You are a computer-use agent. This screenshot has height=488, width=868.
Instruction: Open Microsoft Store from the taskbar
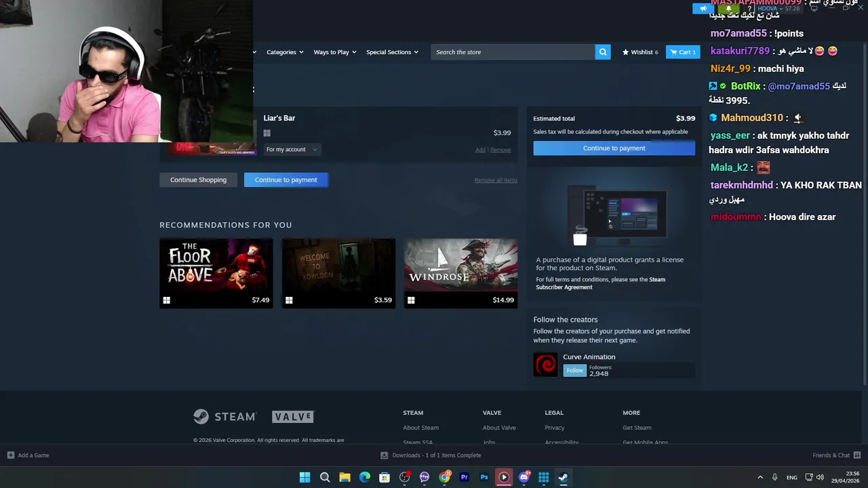(x=384, y=477)
